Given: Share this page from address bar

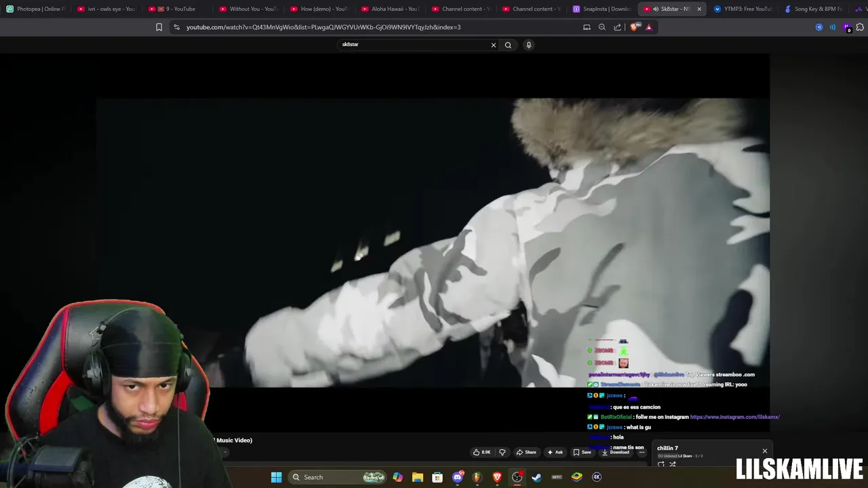Looking at the screenshot, I should click(x=618, y=27).
